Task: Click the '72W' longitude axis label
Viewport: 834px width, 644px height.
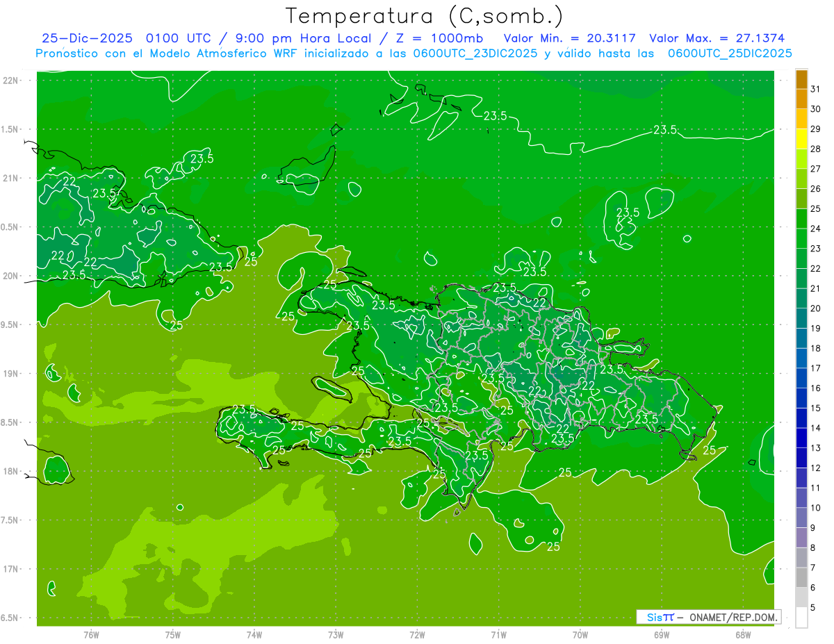Action: [417, 634]
